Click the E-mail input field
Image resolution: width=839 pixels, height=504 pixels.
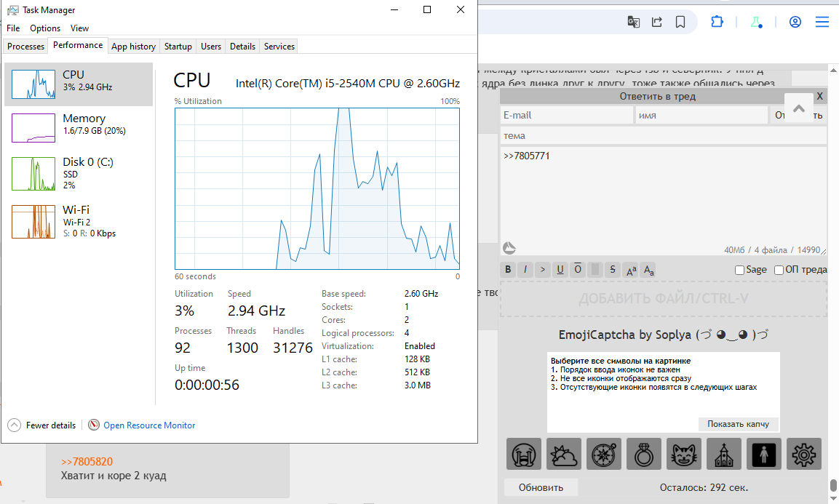click(567, 115)
